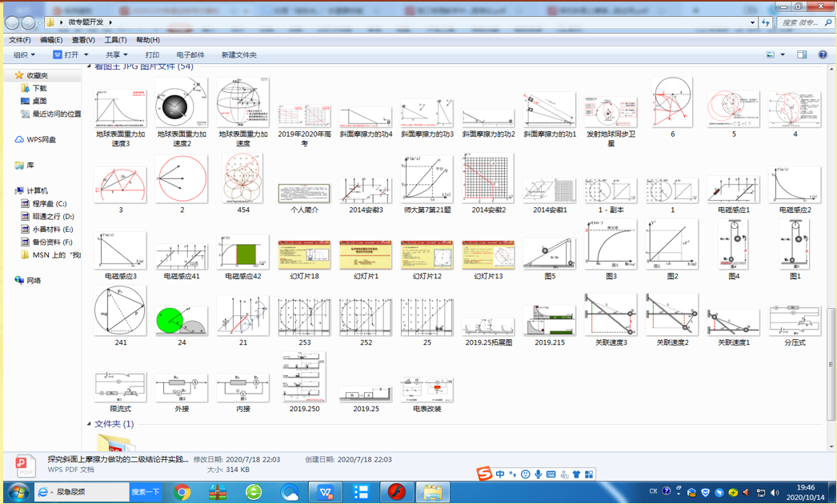The width and height of the screenshot is (837, 504).
Task: Open the change view dropdown arrow
Action: pyautogui.click(x=783, y=55)
